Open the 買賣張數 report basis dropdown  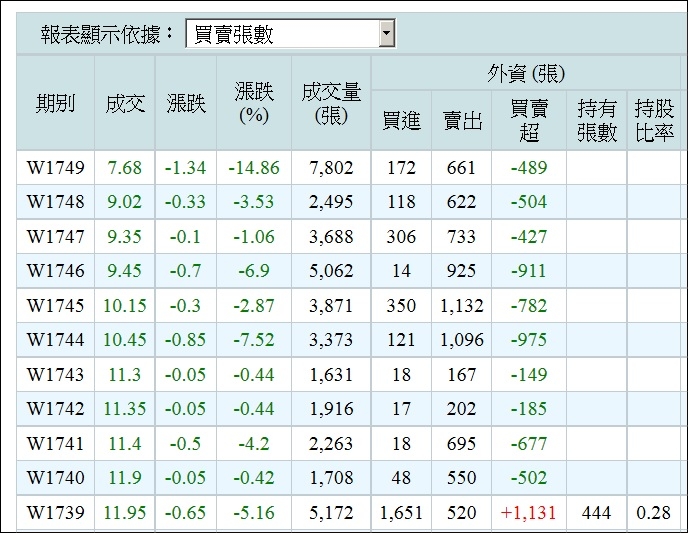pyautogui.click(x=290, y=33)
